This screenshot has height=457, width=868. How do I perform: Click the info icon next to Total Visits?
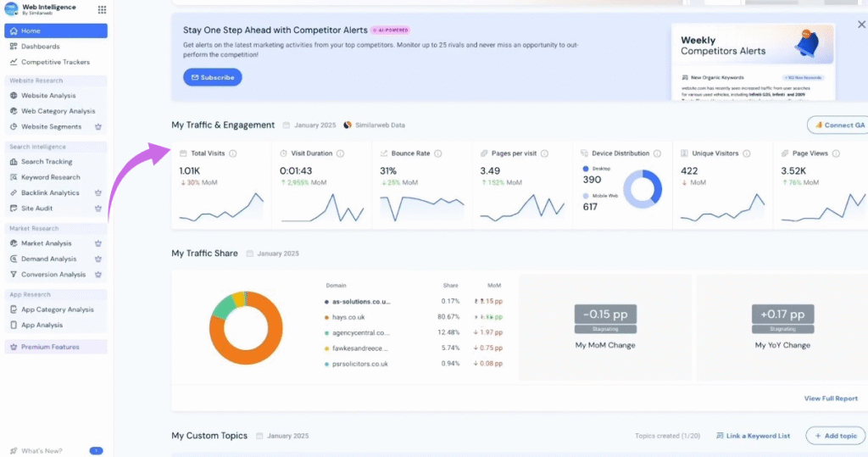point(233,153)
